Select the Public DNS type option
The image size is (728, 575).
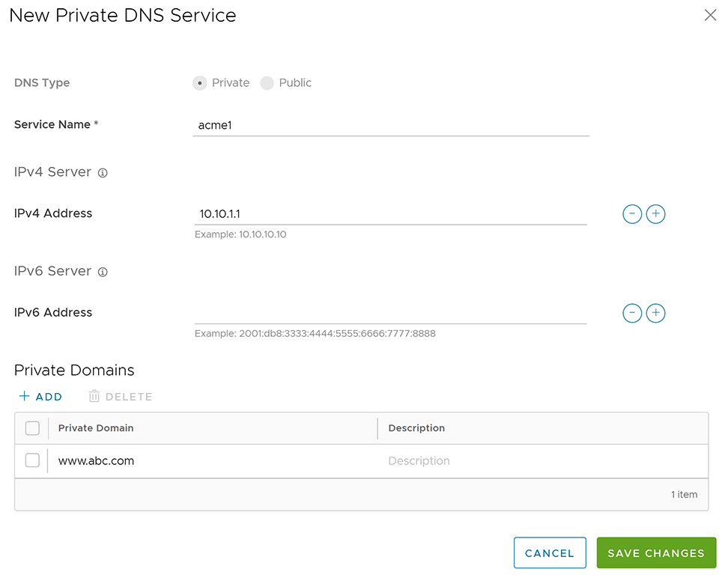tap(267, 83)
